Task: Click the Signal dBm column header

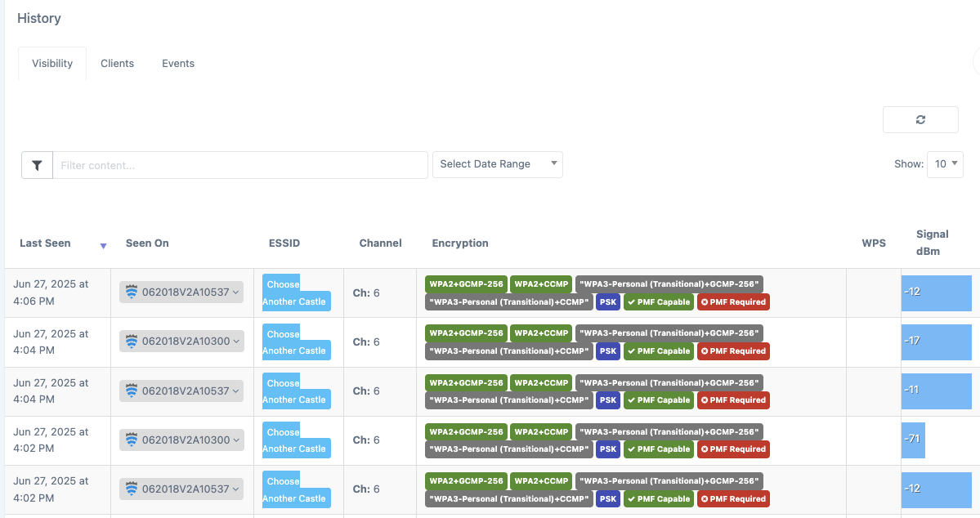Action: click(x=932, y=243)
